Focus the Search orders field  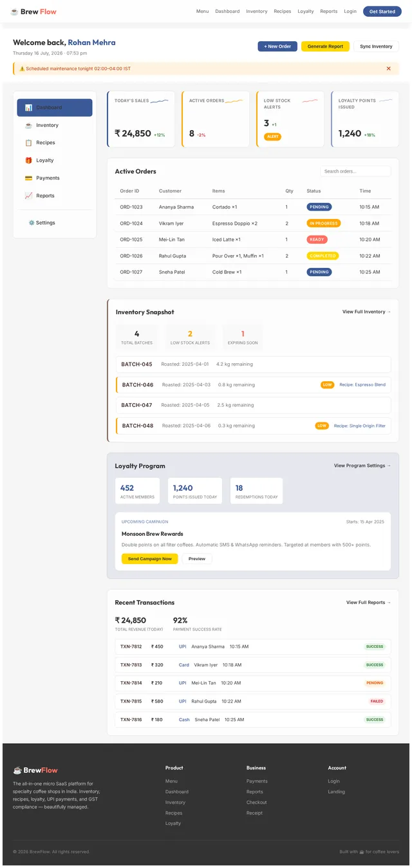(355, 171)
